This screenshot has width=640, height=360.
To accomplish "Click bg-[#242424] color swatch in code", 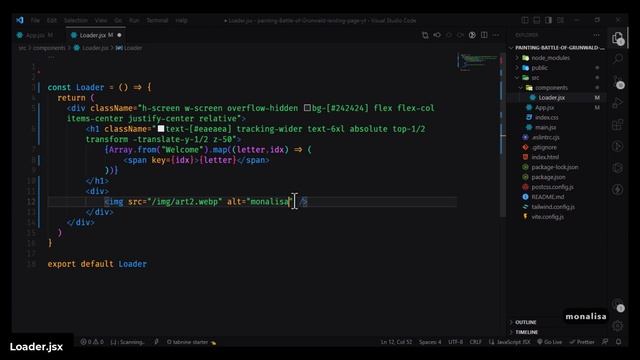I will [307, 108].
